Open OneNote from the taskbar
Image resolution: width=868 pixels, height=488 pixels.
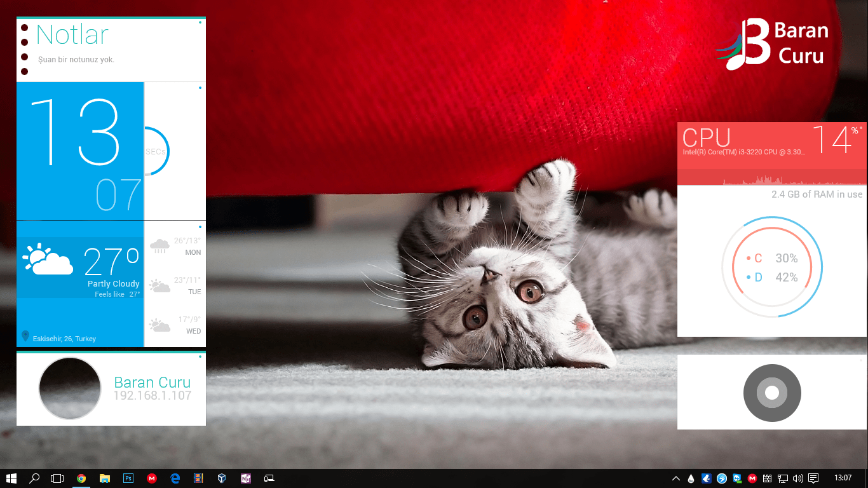pos(246,478)
